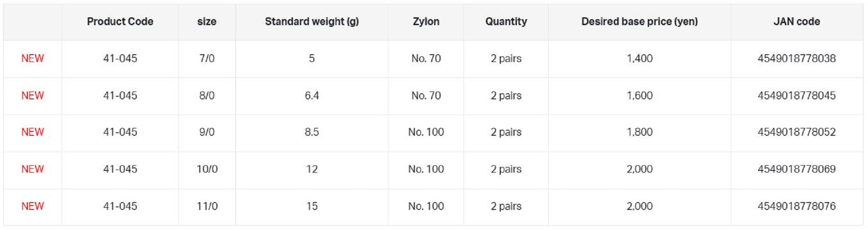Image resolution: width=868 pixels, height=229 pixels.
Task: Click the Quantity column header
Action: point(506,22)
